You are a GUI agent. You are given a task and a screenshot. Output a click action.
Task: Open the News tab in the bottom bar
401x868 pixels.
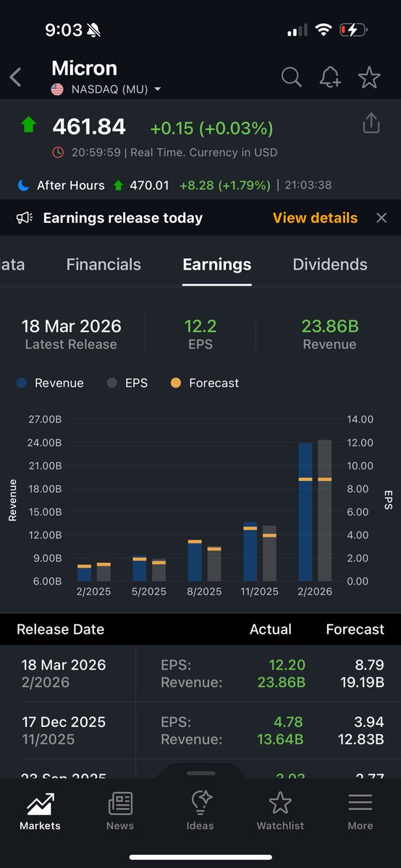(120, 811)
